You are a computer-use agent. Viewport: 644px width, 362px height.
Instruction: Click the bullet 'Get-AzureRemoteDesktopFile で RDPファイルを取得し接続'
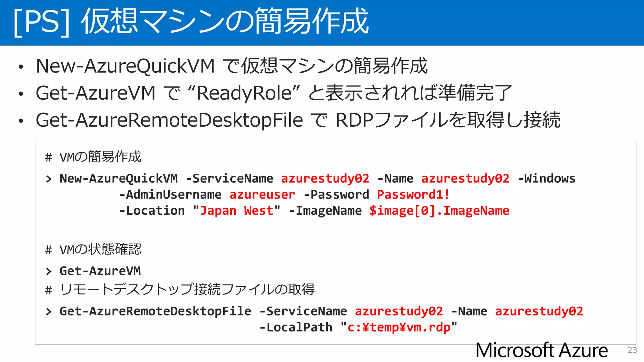tap(298, 120)
